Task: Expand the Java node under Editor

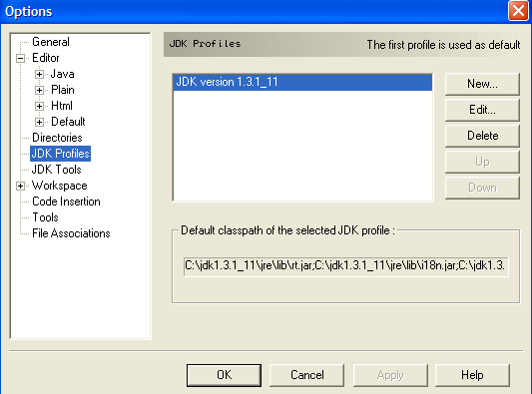Action: click(39, 74)
